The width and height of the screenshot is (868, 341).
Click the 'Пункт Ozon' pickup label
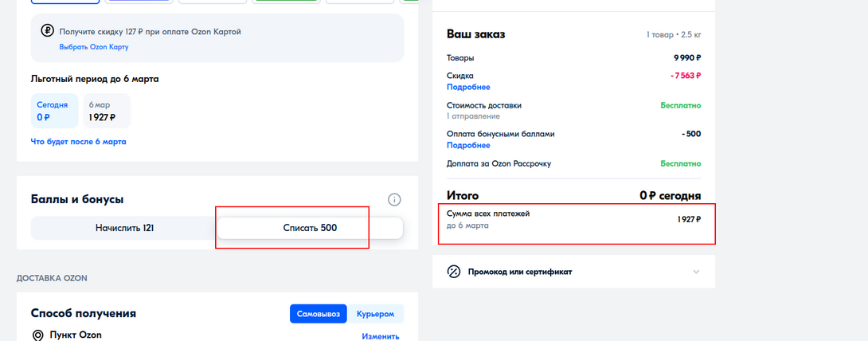[x=76, y=335]
